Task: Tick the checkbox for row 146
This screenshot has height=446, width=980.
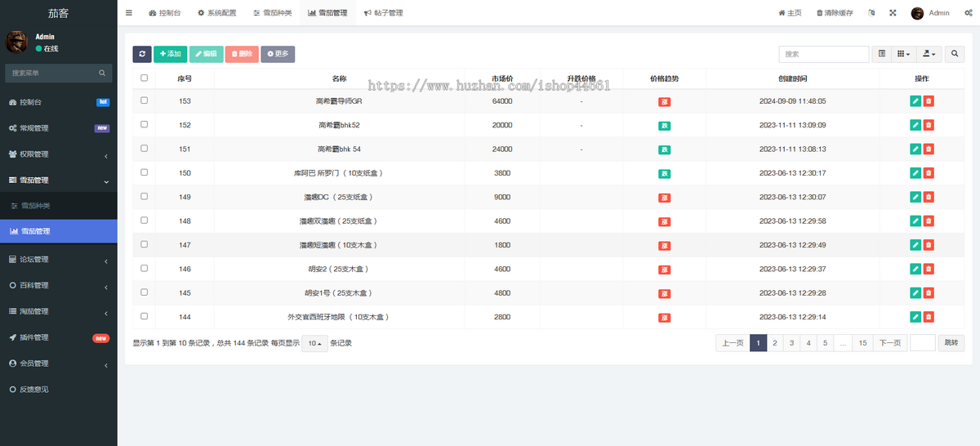Action: [145, 268]
